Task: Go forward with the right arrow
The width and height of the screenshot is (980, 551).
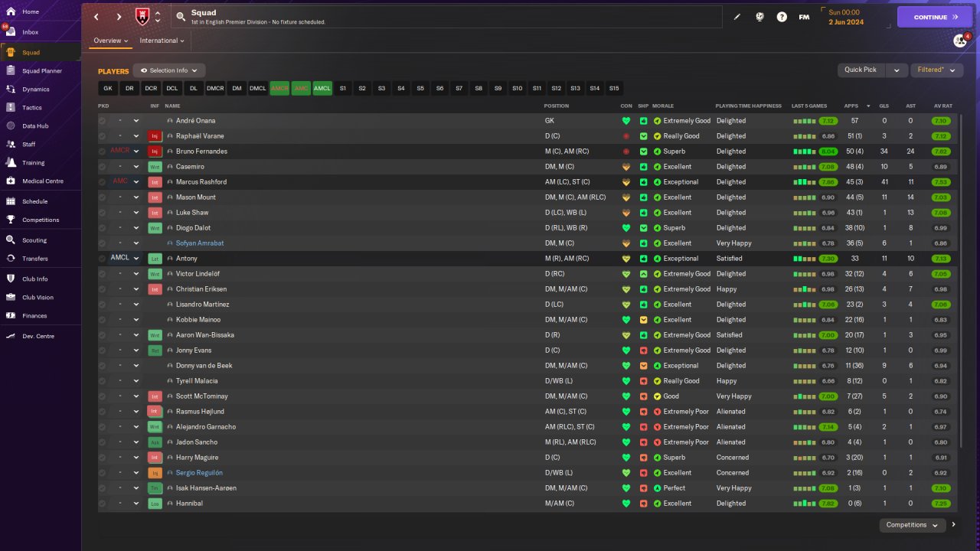Action: pyautogui.click(x=119, y=17)
